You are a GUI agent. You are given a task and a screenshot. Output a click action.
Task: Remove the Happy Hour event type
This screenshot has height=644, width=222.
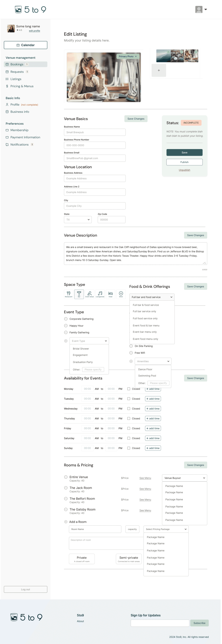tap(66, 325)
